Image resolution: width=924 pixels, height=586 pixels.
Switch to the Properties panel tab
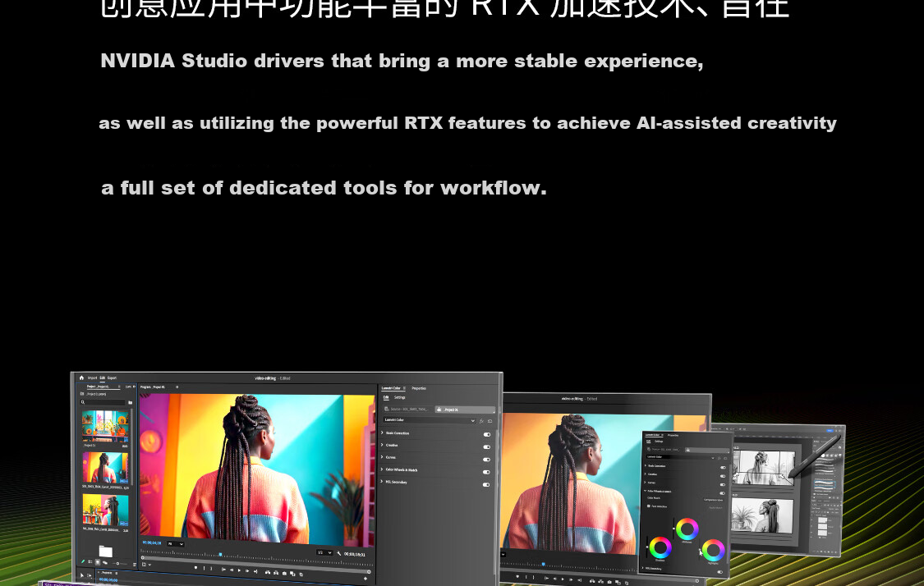[419, 389]
